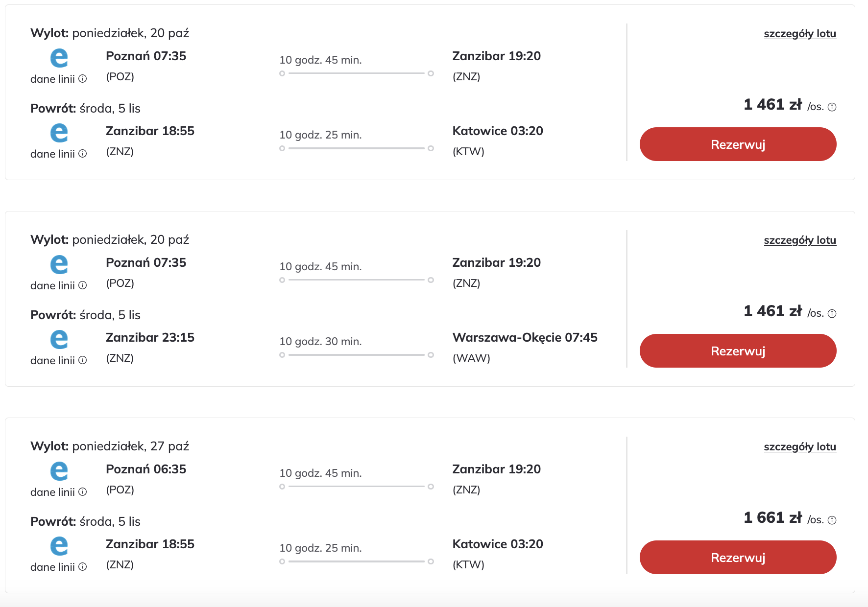Click dane linii under second offer's Poznań departure
This screenshot has width=868, height=607.
point(52,286)
